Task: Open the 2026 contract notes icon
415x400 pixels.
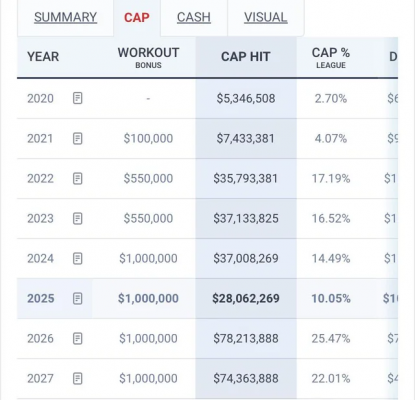Action: [77, 338]
